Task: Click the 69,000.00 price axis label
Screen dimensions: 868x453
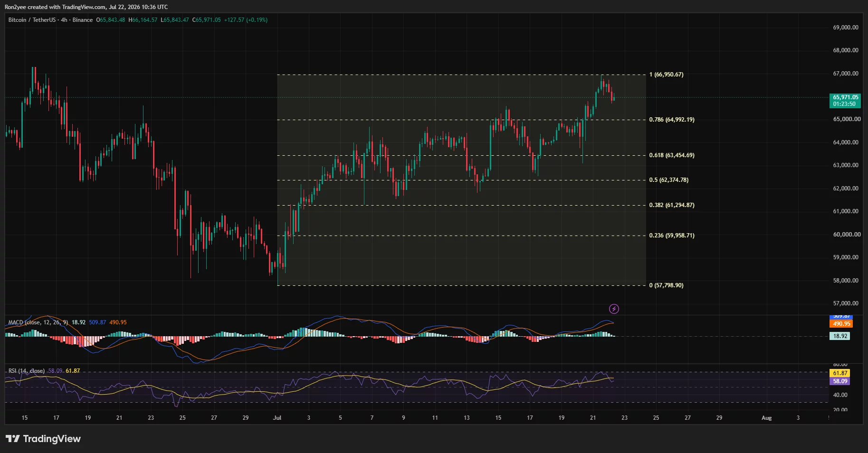Action: pos(846,28)
